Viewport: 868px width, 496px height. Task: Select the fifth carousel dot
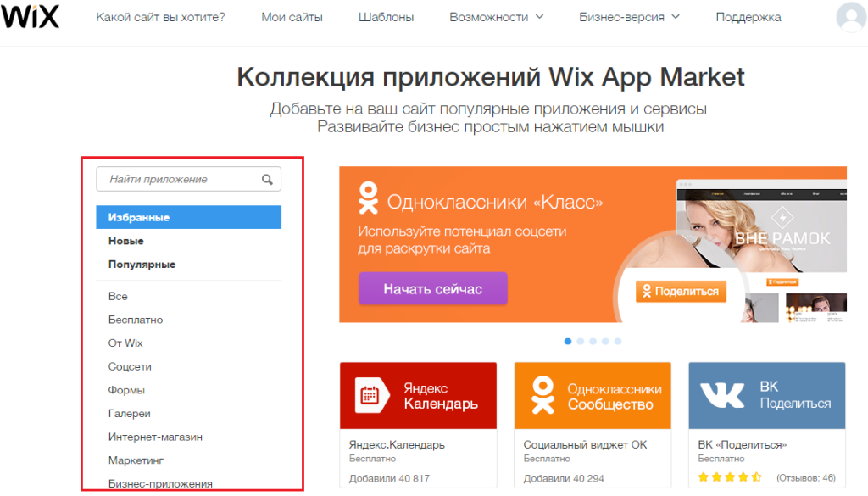click(618, 342)
